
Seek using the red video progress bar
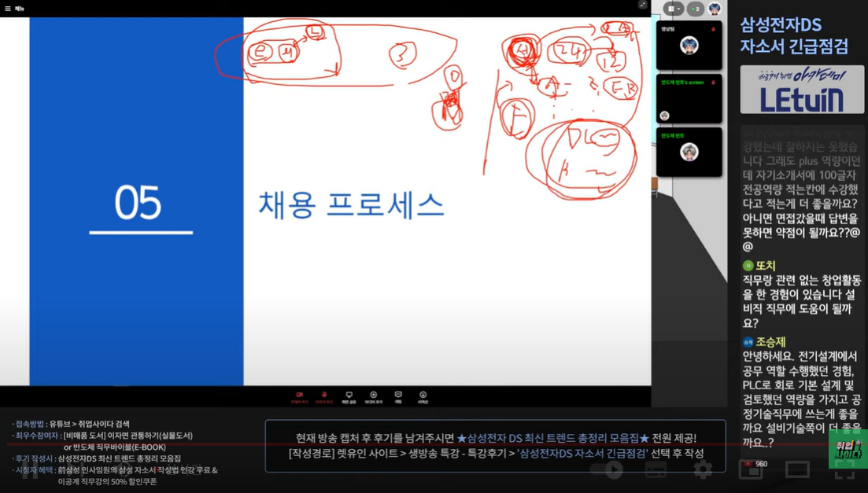pyautogui.click(x=315, y=444)
